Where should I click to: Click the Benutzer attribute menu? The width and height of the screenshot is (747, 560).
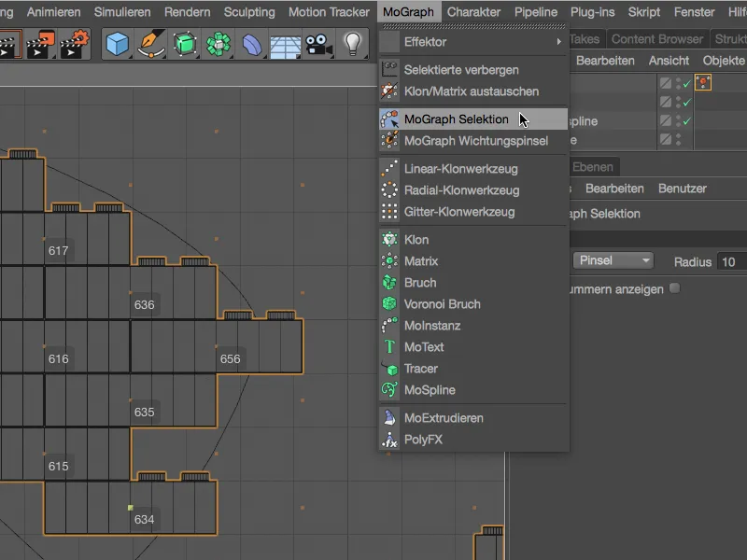tap(682, 189)
